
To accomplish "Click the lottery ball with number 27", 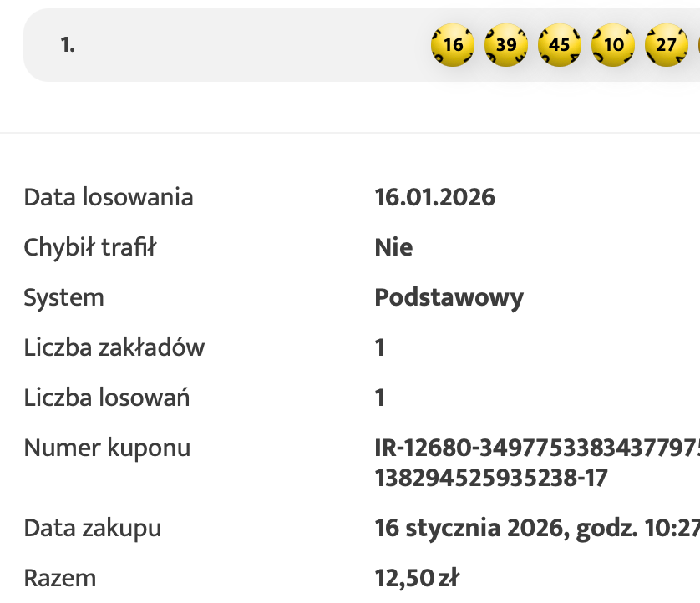I will 666,45.
